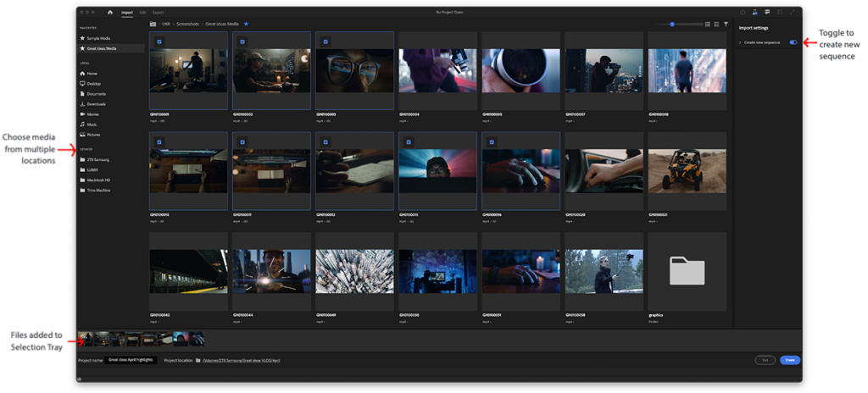The image size is (868, 393).
Task: Click the blue Create button
Action: (x=790, y=360)
